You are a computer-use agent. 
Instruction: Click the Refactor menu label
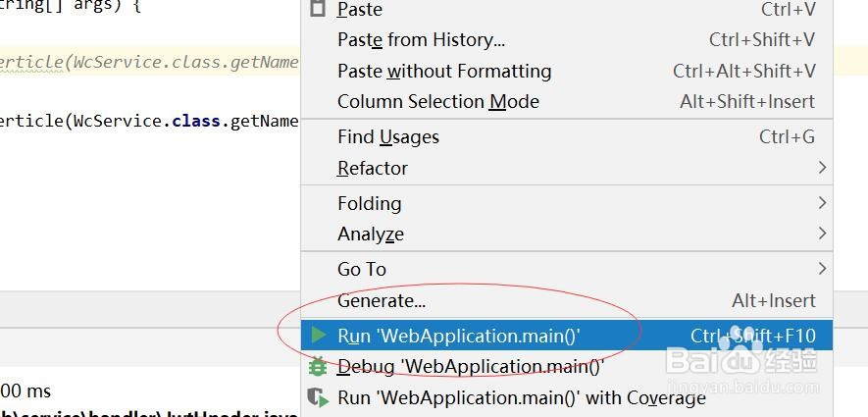point(372,169)
